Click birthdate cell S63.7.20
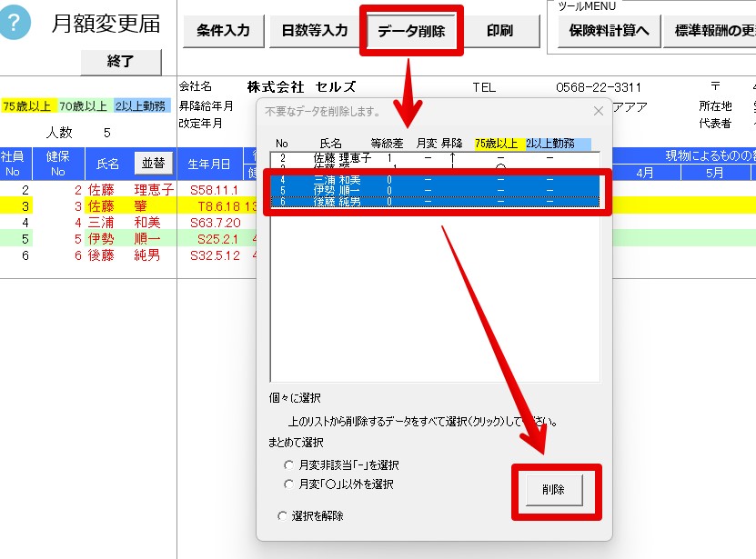This screenshot has width=756, height=559. click(x=215, y=223)
